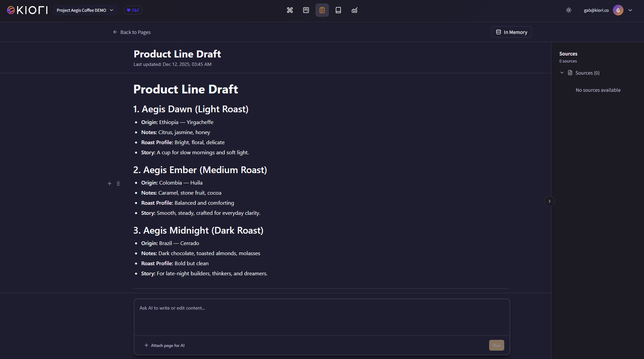The height and width of the screenshot is (359, 644).
Task: Go Back to Pages
Action: click(132, 32)
